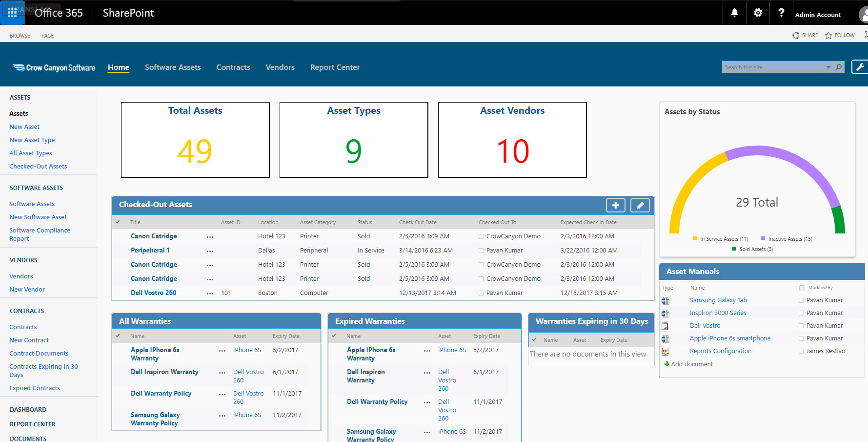Open ellipsis menu for Dell Vostro 260 asset
Viewport: 868px width, 442px height.
(x=210, y=294)
